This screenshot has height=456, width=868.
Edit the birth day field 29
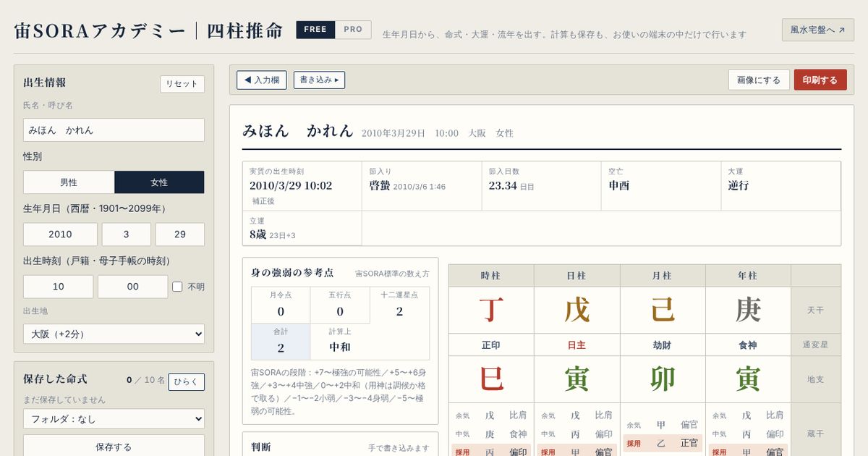[180, 235]
